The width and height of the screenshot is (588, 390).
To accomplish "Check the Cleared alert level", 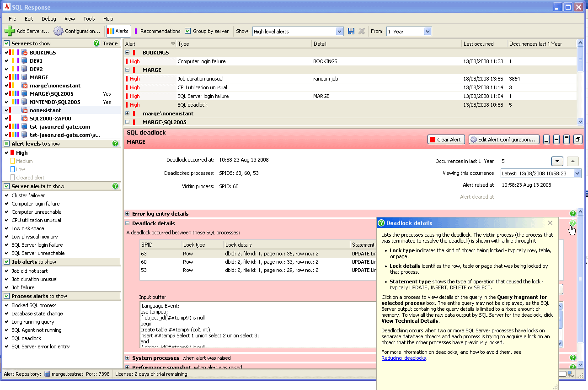I will click(x=13, y=178).
